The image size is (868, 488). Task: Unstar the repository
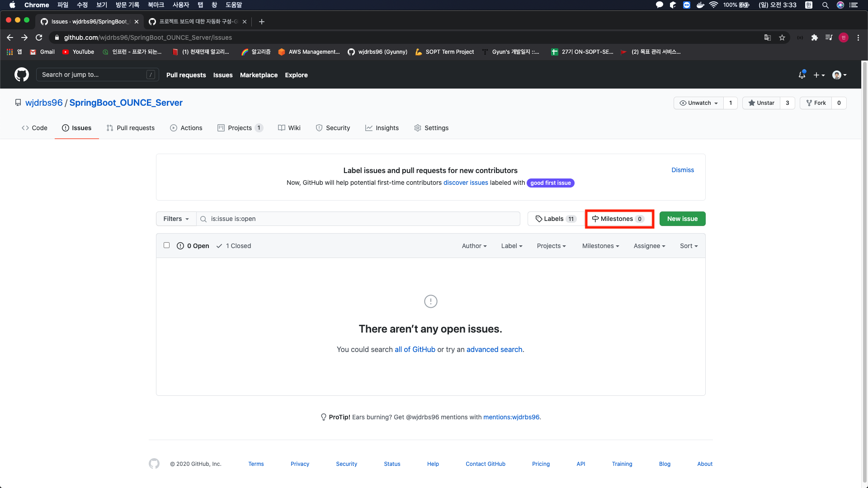(x=761, y=103)
